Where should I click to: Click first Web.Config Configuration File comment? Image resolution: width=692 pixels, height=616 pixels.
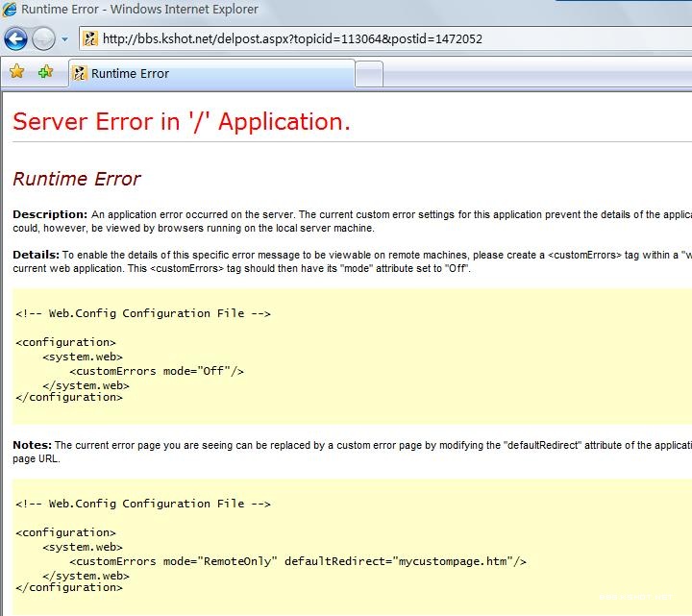(143, 313)
